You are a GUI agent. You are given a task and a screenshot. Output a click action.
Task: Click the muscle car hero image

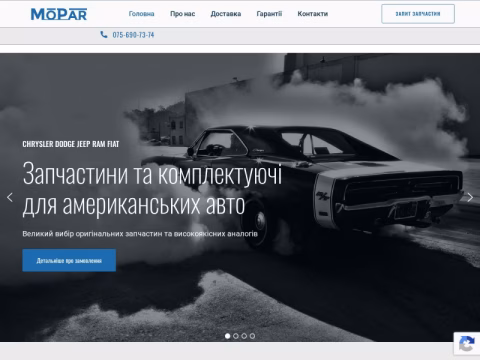(x=240, y=197)
